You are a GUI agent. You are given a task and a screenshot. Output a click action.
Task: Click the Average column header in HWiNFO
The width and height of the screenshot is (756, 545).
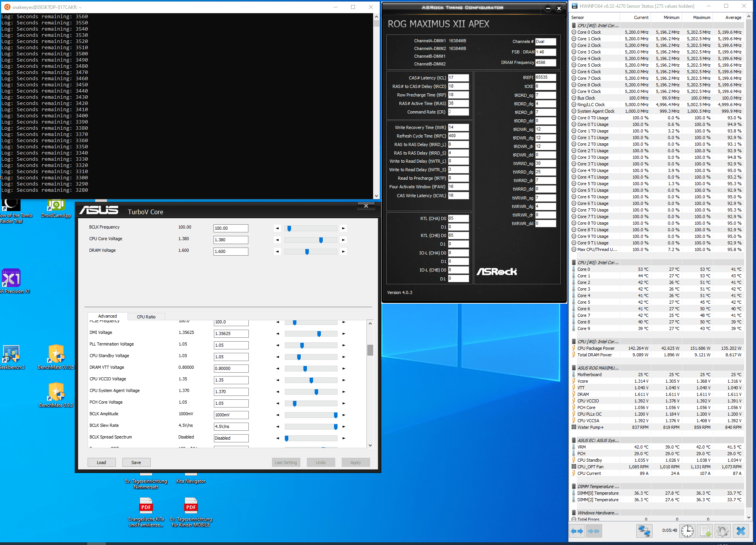pos(728,17)
